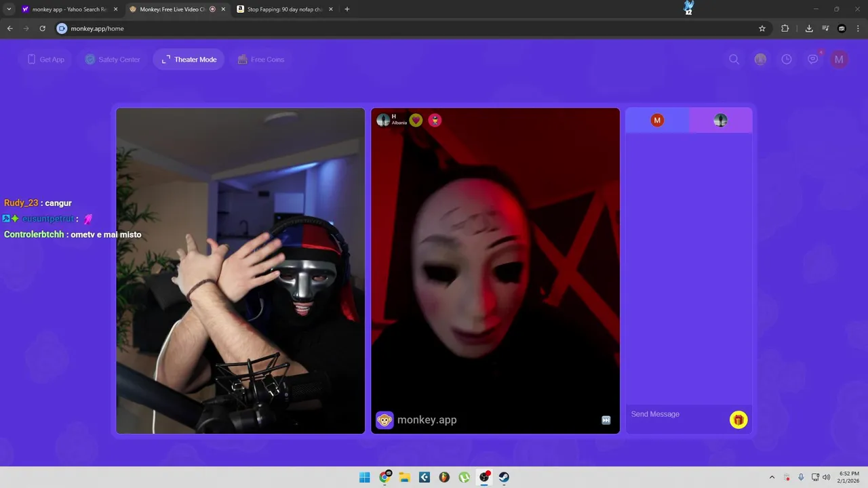868x488 pixels.
Task: Click the partner's H avatar in video overlay
Action: 383,120
